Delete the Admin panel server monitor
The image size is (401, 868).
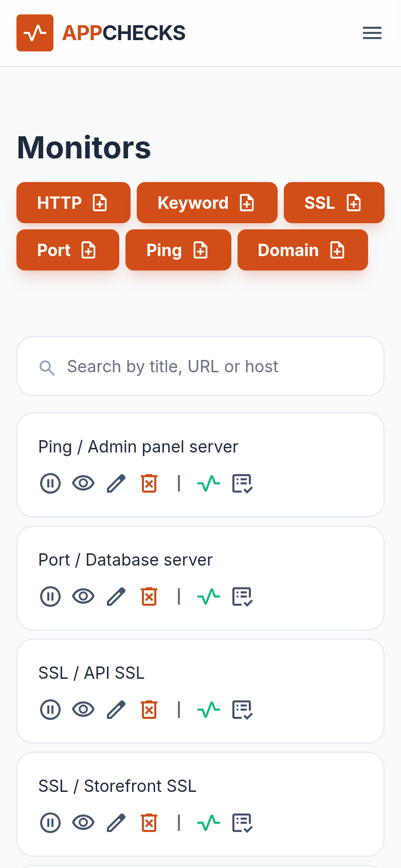149,483
